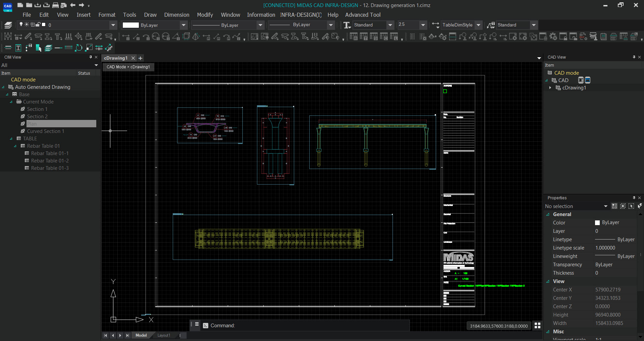Switch to the Layout1 tab

(x=164, y=335)
